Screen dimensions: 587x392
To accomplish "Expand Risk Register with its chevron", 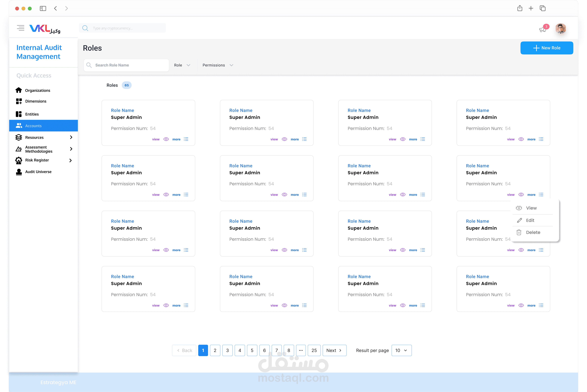I will coord(70,161).
